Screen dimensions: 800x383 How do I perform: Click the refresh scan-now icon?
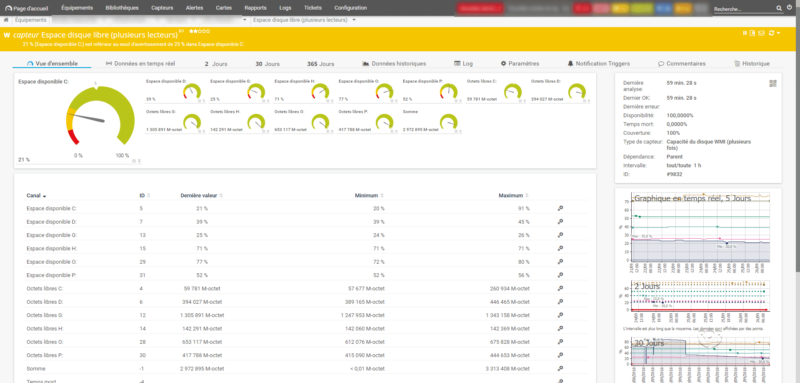[x=771, y=33]
